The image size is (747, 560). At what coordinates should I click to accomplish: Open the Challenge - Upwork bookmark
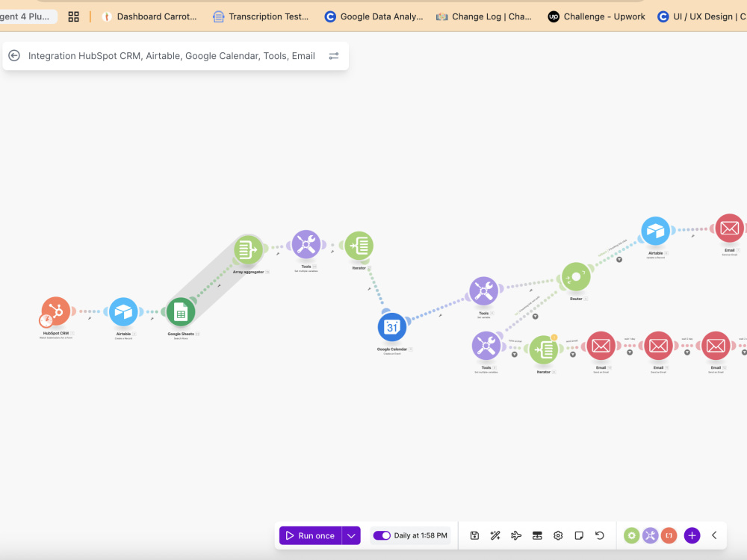click(596, 16)
